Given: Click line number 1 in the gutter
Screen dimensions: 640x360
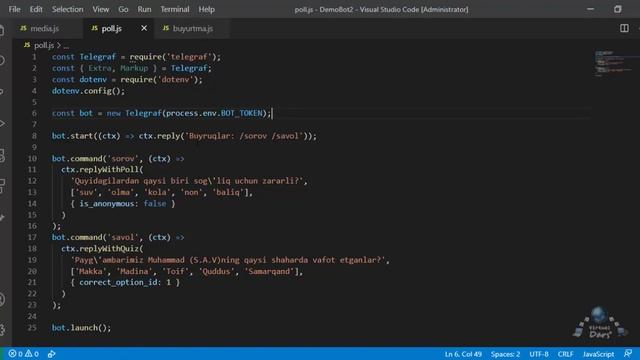Looking at the screenshot, I should tap(34, 57).
